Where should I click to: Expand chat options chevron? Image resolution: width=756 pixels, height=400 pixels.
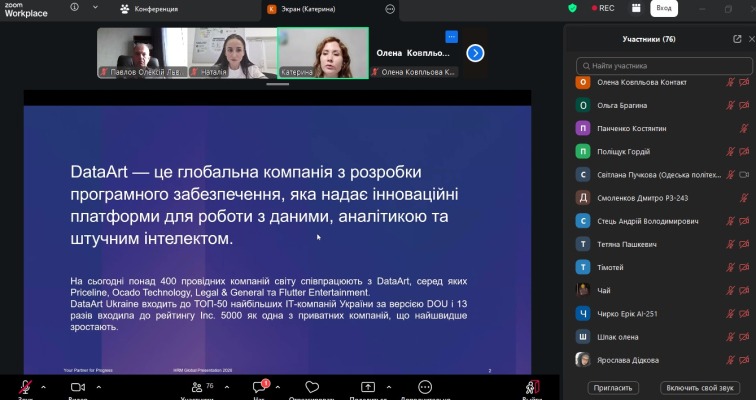[278, 387]
